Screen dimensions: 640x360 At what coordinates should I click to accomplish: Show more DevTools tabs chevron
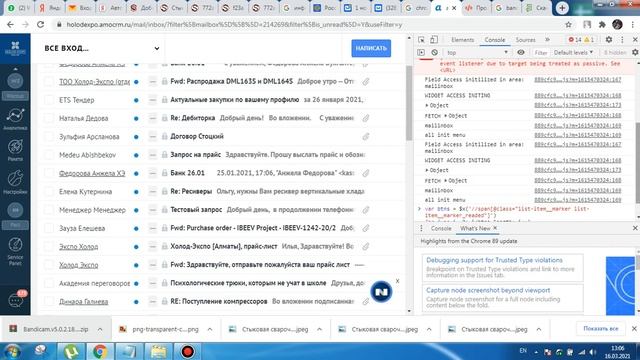(x=547, y=40)
